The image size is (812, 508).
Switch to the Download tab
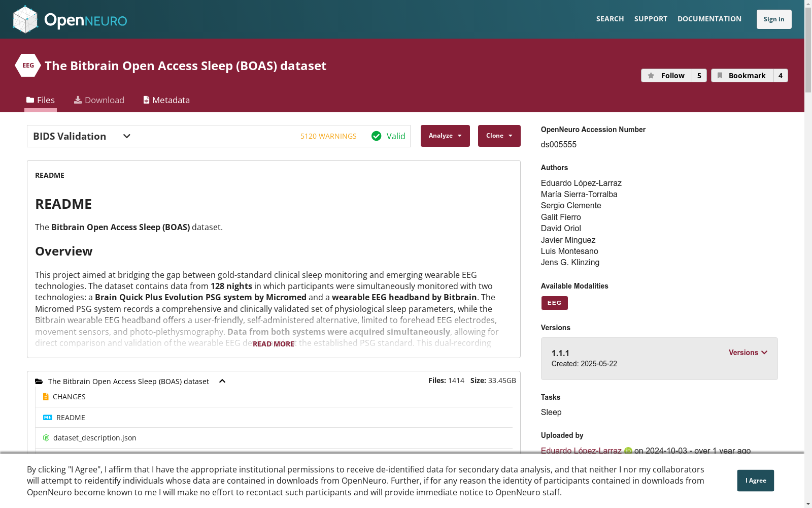[x=99, y=100]
